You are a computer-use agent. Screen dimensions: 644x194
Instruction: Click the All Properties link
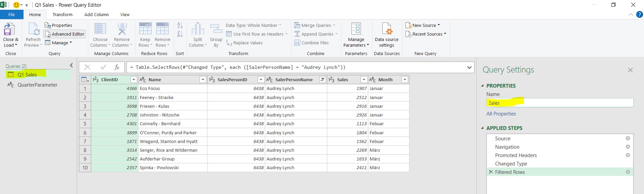(501, 114)
